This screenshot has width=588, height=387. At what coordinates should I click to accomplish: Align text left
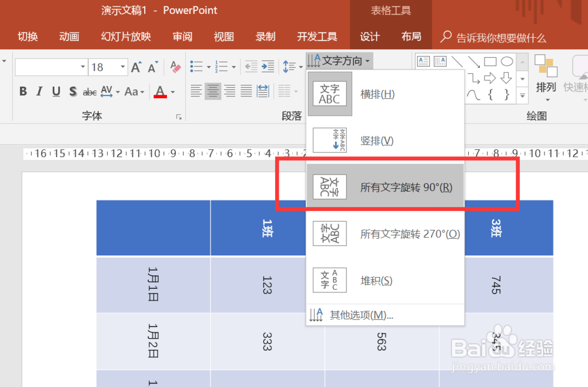(x=196, y=91)
